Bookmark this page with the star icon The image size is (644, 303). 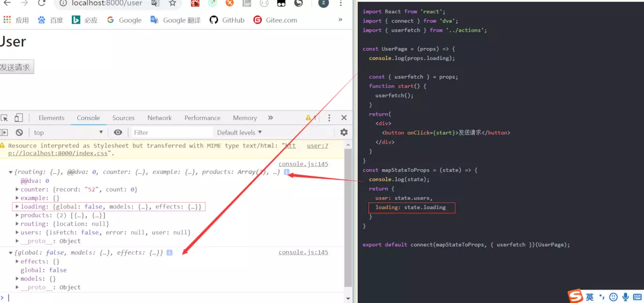click(172, 3)
